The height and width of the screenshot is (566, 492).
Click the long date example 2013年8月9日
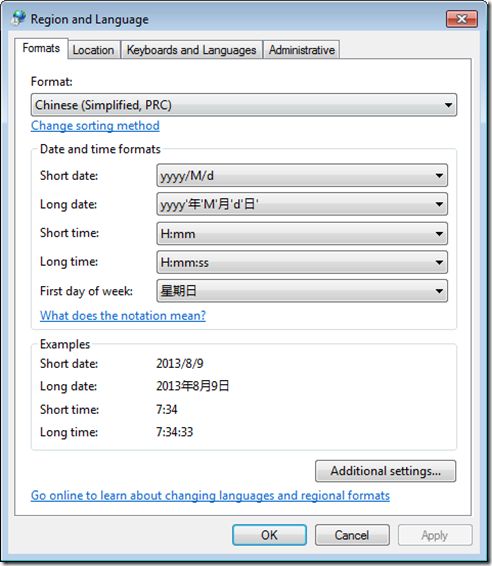(193, 386)
